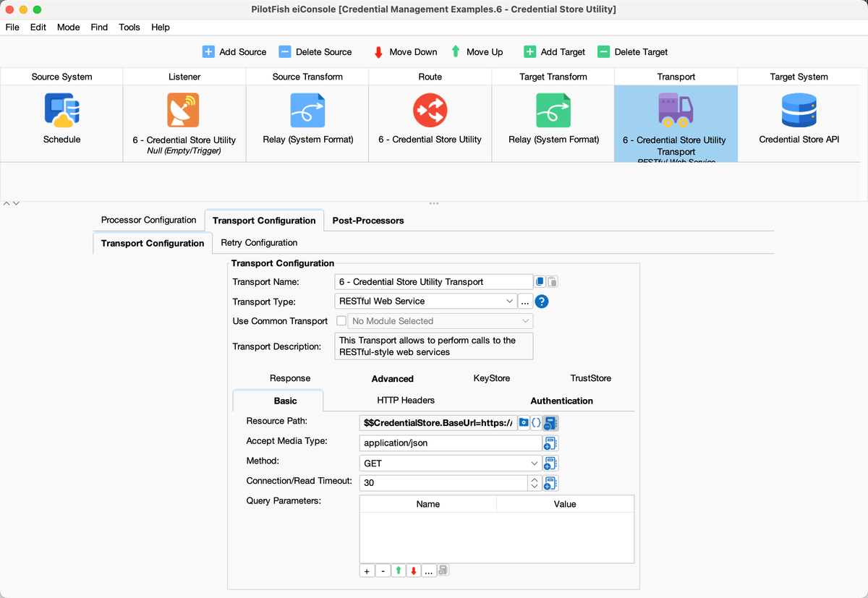This screenshot has height=598, width=868.
Task: Open the No Module Selected dropdown
Action: tap(441, 321)
